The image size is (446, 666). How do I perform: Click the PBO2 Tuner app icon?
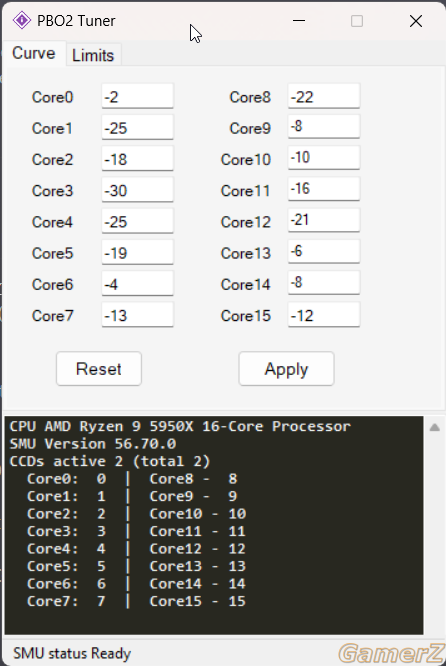point(22,20)
